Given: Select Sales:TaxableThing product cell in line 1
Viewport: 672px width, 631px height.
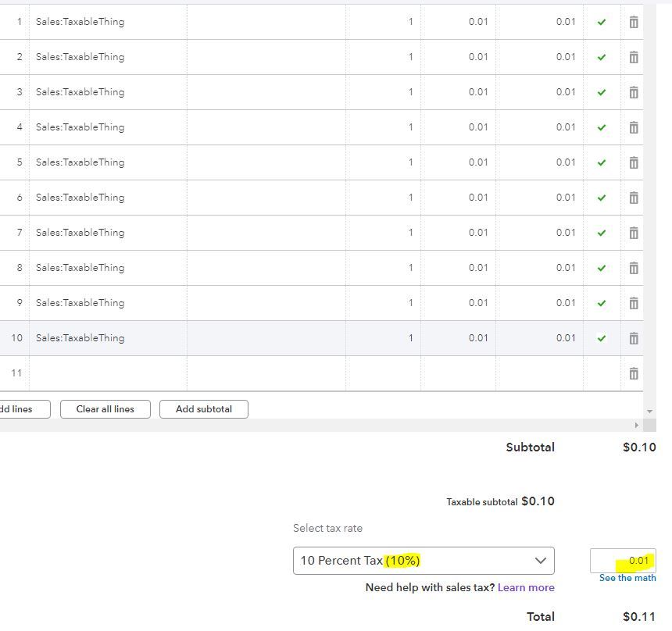Looking at the screenshot, I should pos(108,22).
